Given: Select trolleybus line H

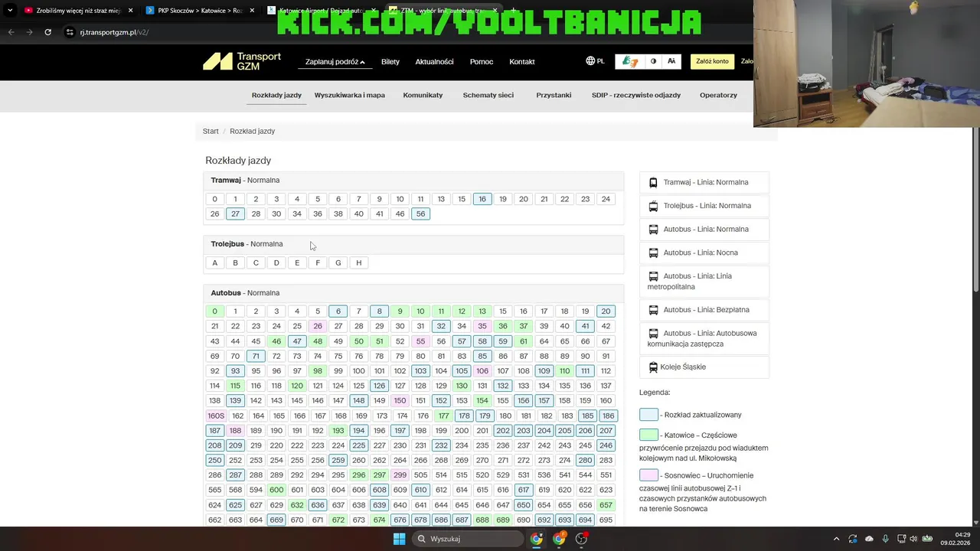Looking at the screenshot, I should [358, 262].
